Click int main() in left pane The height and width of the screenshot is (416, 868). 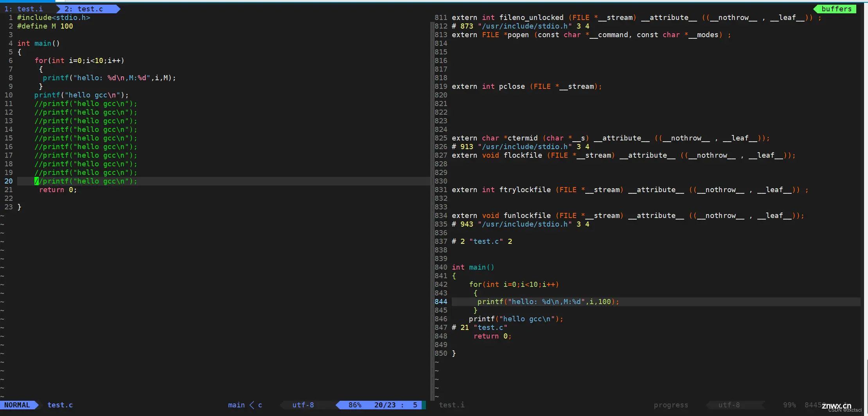(x=38, y=43)
